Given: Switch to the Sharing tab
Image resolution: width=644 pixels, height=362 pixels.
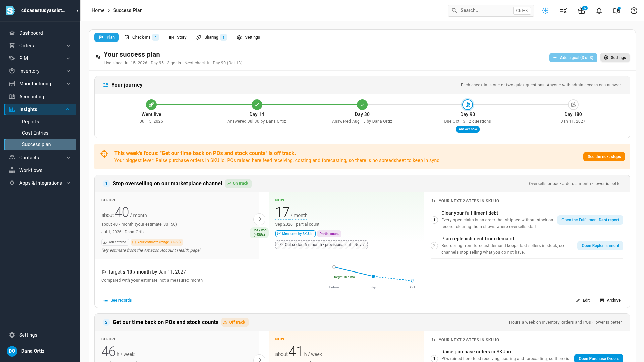Looking at the screenshot, I should pyautogui.click(x=212, y=37).
